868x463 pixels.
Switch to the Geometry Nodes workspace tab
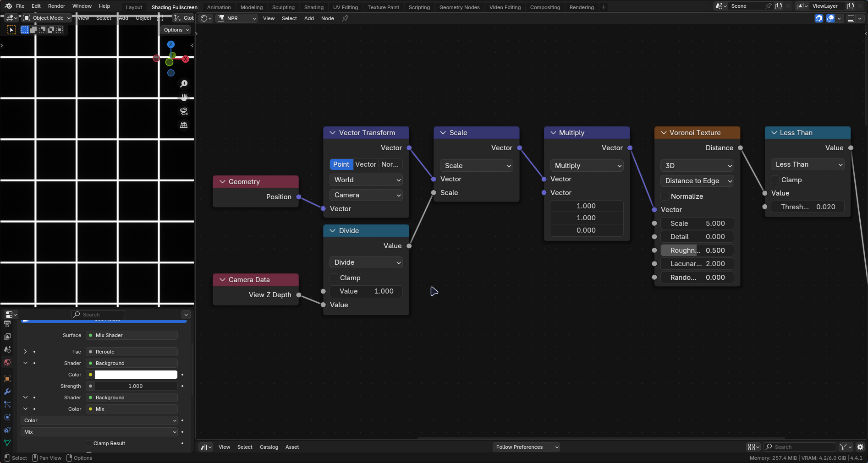pos(459,7)
